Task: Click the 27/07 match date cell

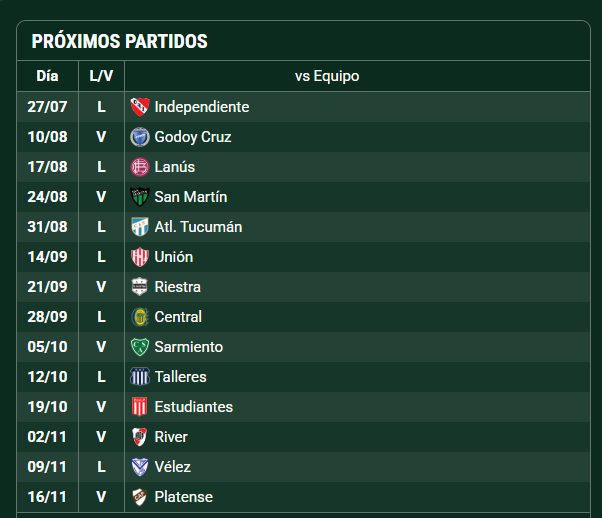Action: pyautogui.click(x=47, y=107)
